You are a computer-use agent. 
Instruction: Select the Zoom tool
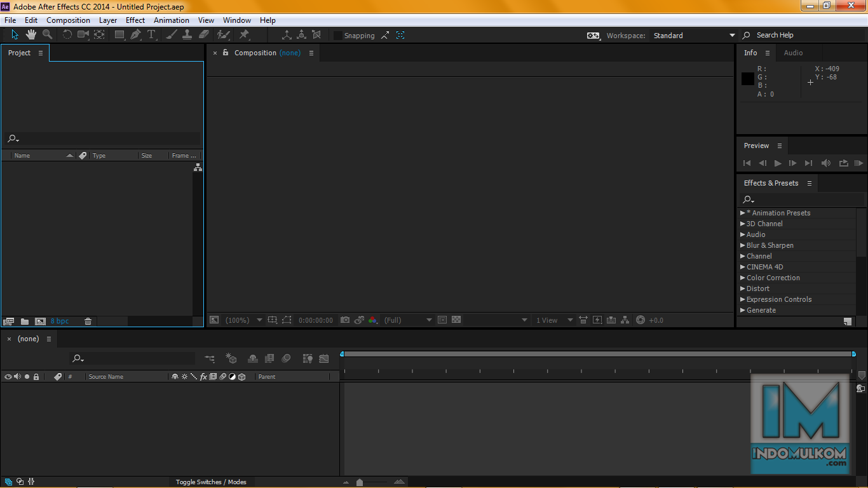(x=47, y=35)
